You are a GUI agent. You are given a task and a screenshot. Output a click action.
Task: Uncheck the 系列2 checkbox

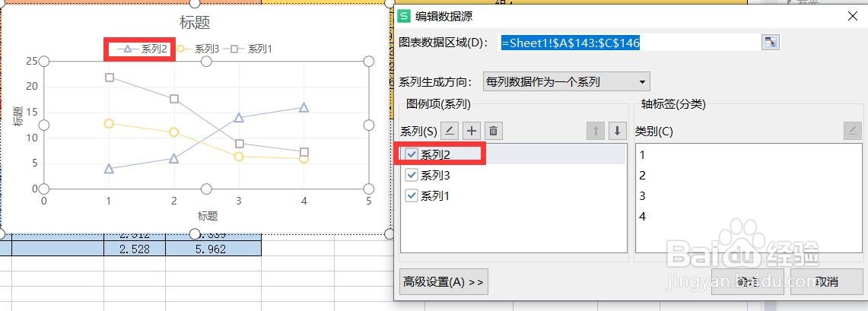pos(412,155)
